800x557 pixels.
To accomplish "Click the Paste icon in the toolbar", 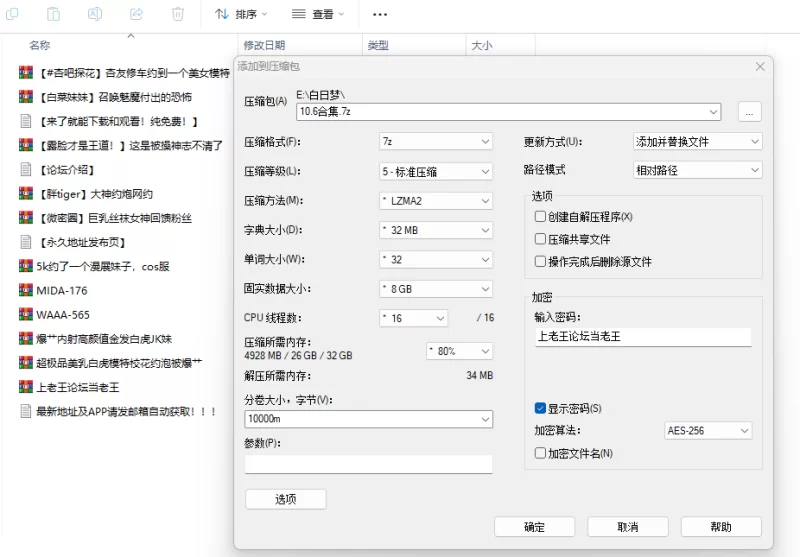I will click(54, 14).
